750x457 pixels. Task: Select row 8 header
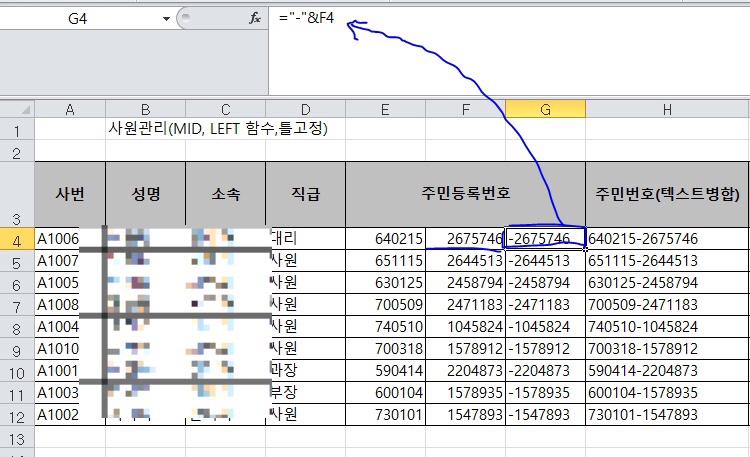(x=17, y=327)
